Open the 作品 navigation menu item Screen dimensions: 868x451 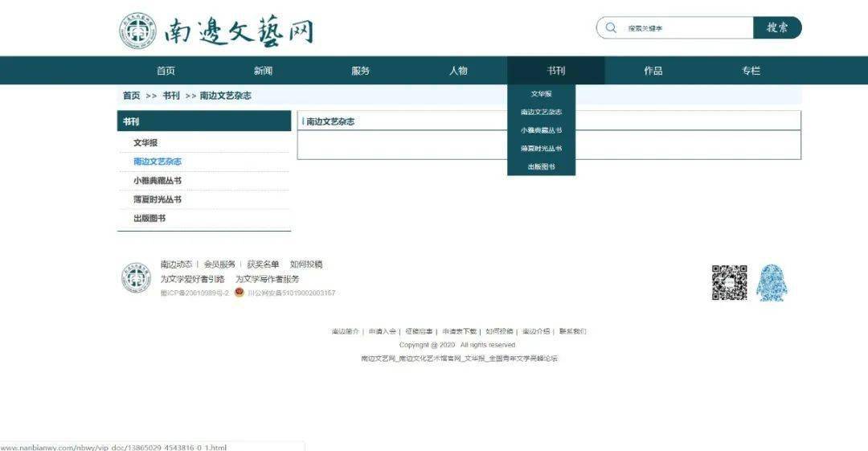pyautogui.click(x=653, y=71)
